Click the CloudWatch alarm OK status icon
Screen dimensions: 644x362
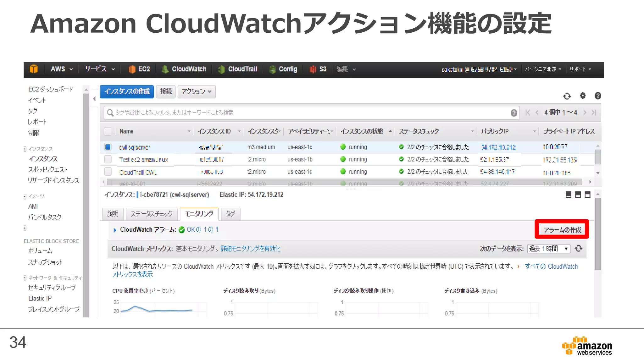tap(181, 230)
